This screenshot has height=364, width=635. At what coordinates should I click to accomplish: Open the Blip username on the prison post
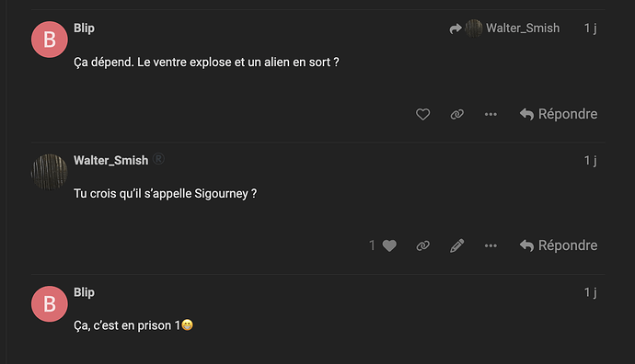pyautogui.click(x=84, y=292)
